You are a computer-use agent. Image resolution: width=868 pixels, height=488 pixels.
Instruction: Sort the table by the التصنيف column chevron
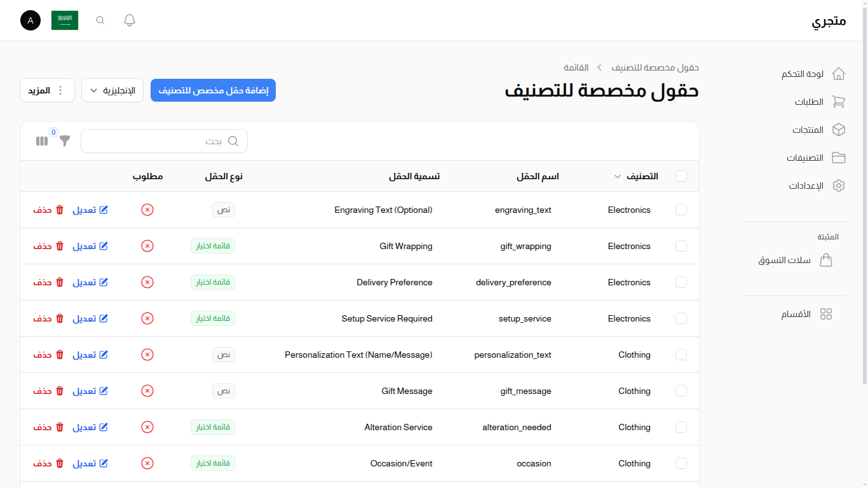pos(616,177)
